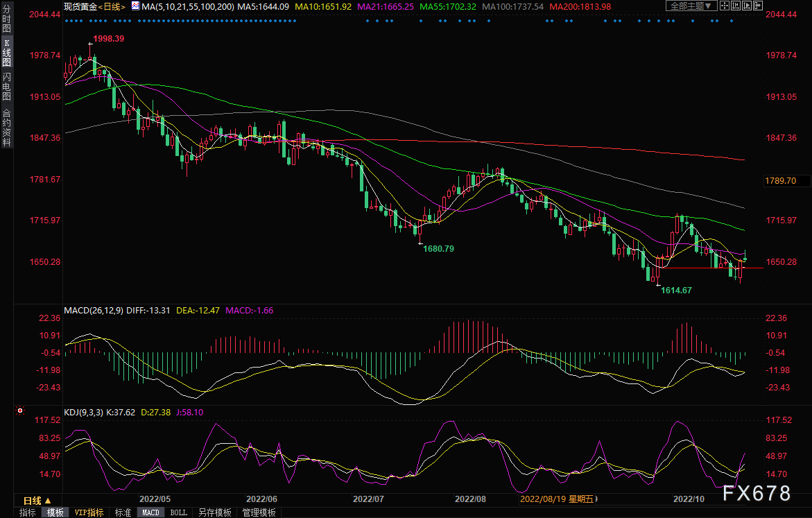This screenshot has width=812, height=518.
Task: Click the jump-to-chart-start axis icon
Action: [736, 6]
